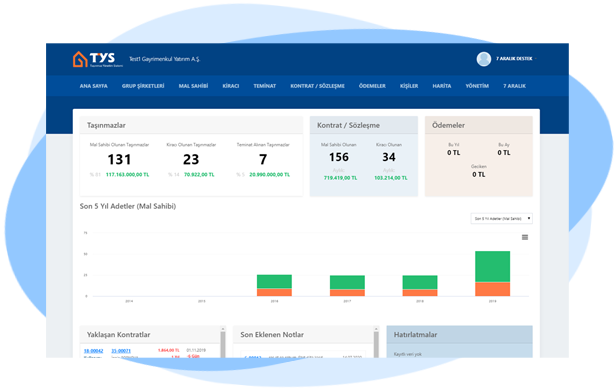The height and width of the screenshot is (392, 615).
Task: Click the 117.163.000,00 TL amount
Action: tap(127, 175)
